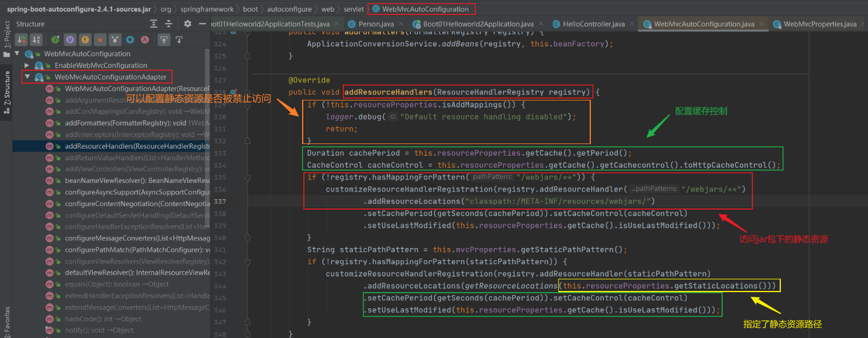This screenshot has height=338, width=868.
Task: Toggle the grouping hierarchy icon in Structure toolbar
Action: pyautogui.click(x=115, y=39)
